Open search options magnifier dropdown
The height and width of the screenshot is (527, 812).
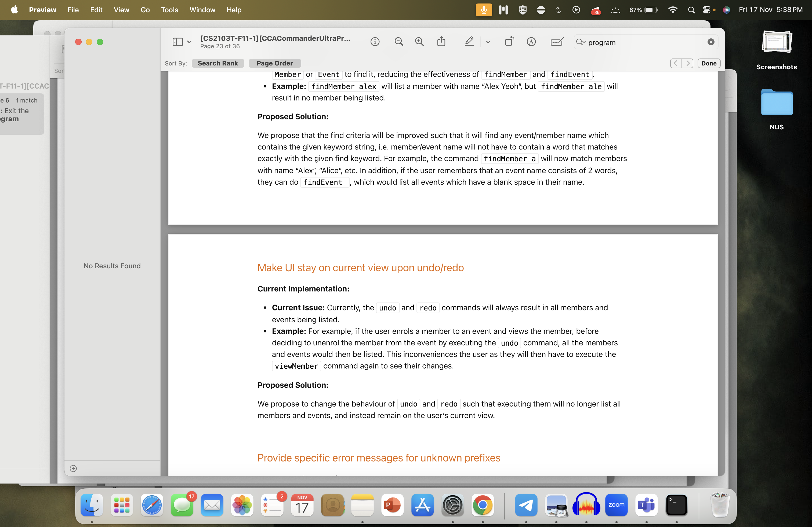(580, 42)
